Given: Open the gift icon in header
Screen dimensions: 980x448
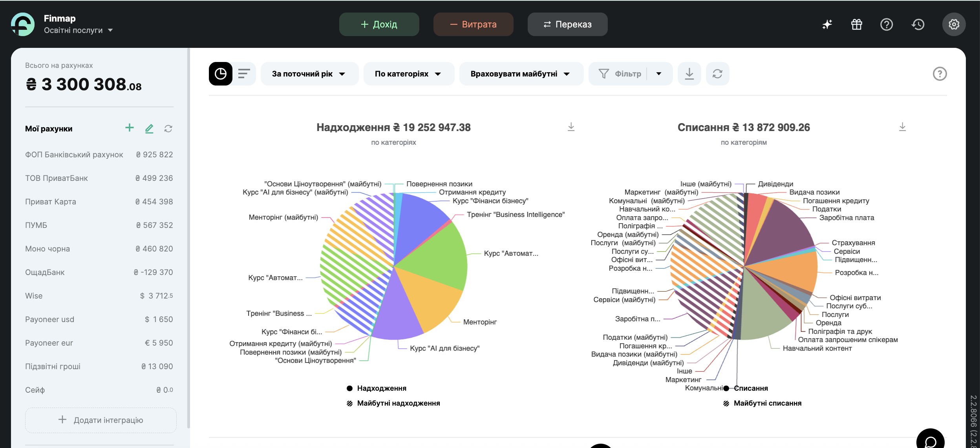Looking at the screenshot, I should pyautogui.click(x=857, y=24).
